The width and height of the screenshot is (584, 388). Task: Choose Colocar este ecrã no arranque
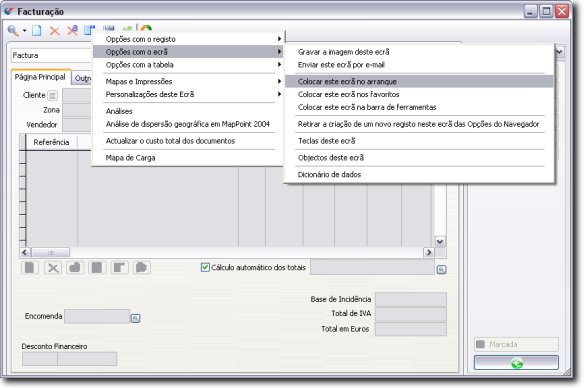pos(419,81)
